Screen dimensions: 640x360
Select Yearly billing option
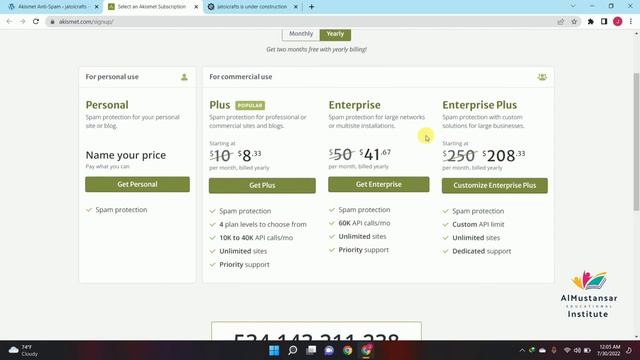[x=335, y=34]
